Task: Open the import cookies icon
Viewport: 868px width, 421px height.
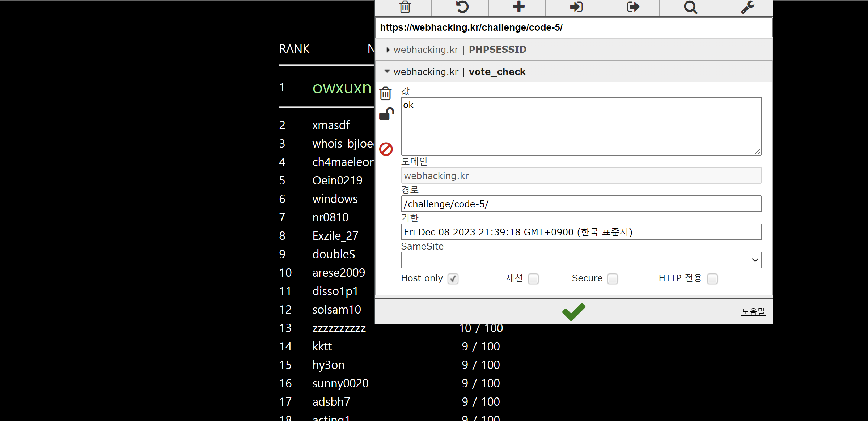Action: [575, 7]
